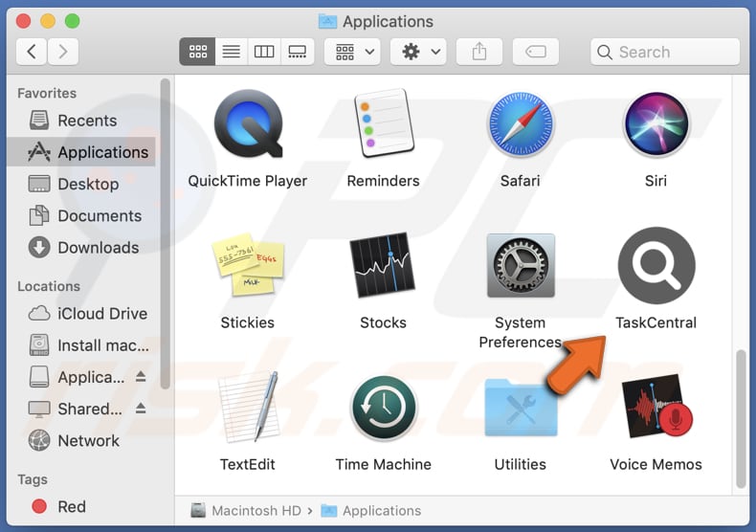Select the Stickies app icon
The height and width of the screenshot is (532, 756).
[x=248, y=264]
